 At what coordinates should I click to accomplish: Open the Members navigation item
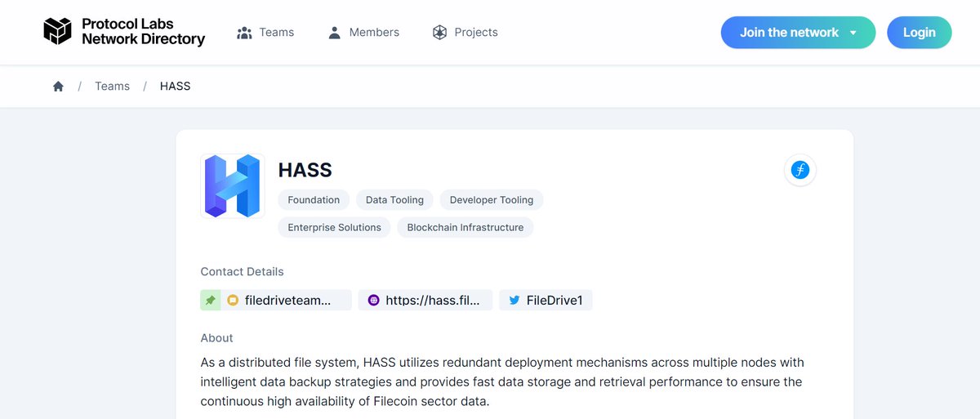pos(363,33)
